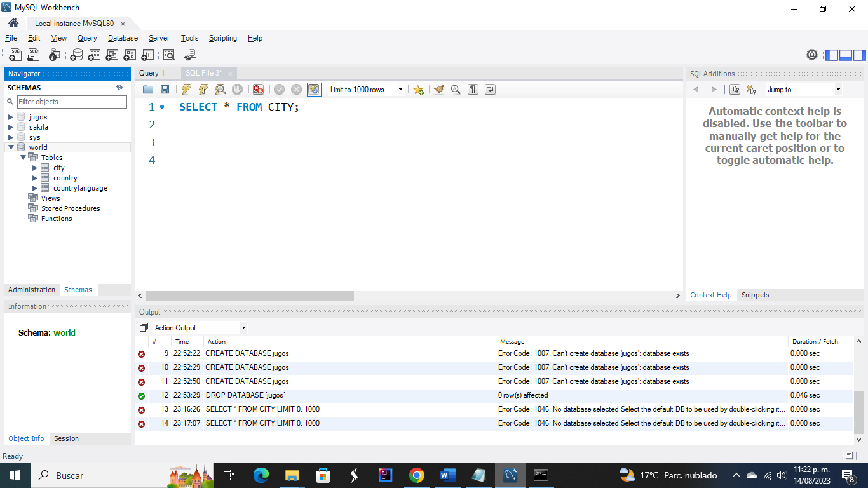Show find panel magnifier icon
This screenshot has width=868, height=488.
coord(456,90)
